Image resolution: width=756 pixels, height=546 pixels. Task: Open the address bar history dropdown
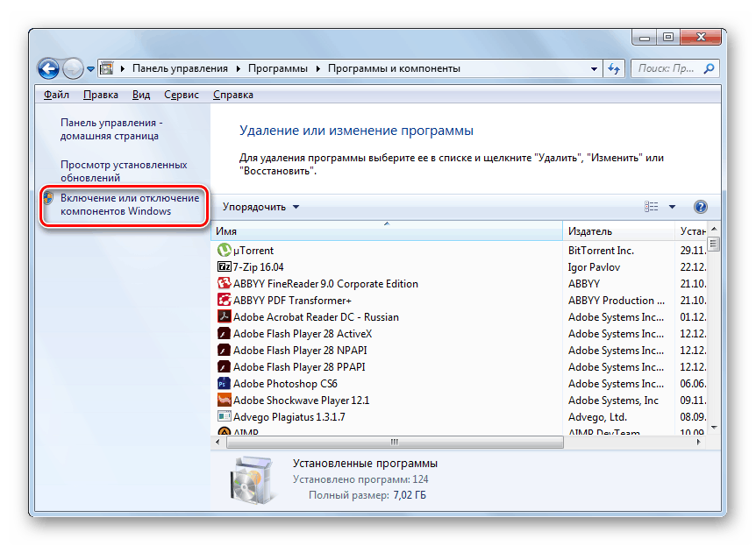pyautogui.click(x=594, y=69)
